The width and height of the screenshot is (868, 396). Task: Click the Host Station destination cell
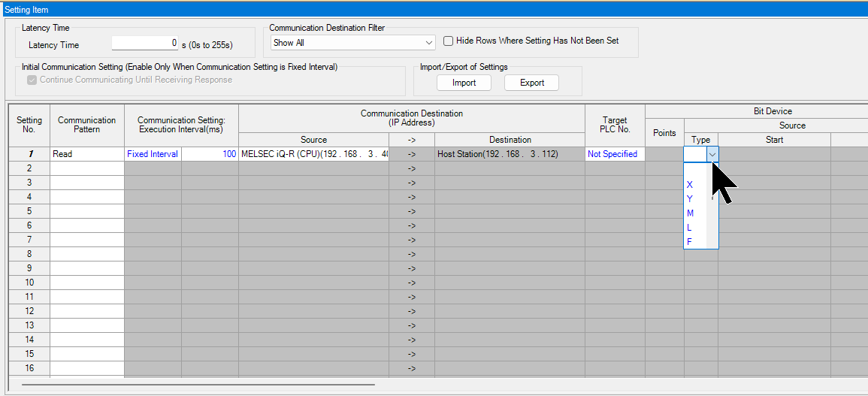[510, 155]
